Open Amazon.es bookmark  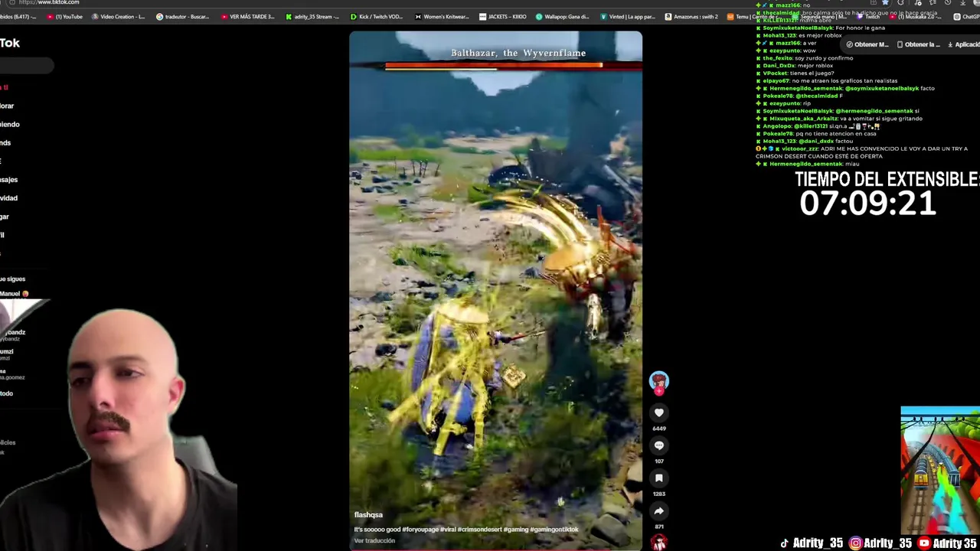(x=691, y=16)
